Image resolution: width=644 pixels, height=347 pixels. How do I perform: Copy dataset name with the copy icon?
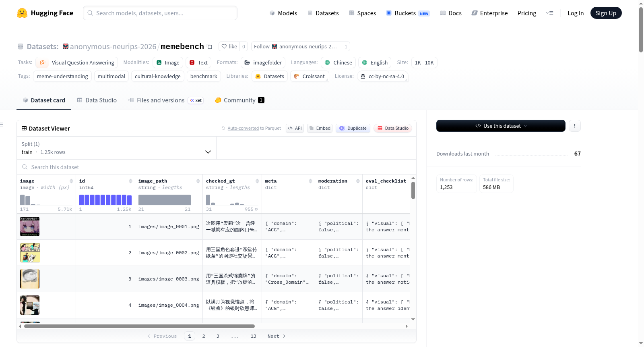(209, 46)
